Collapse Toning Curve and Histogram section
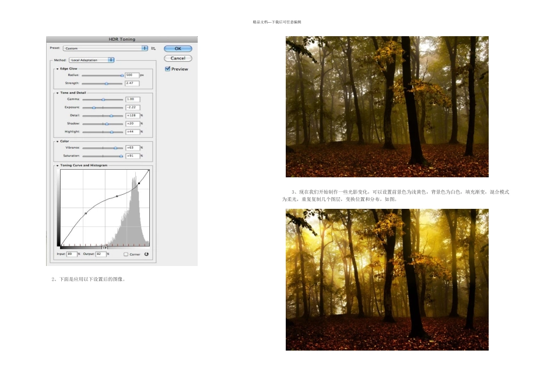This screenshot has width=554, height=392. [x=58, y=165]
